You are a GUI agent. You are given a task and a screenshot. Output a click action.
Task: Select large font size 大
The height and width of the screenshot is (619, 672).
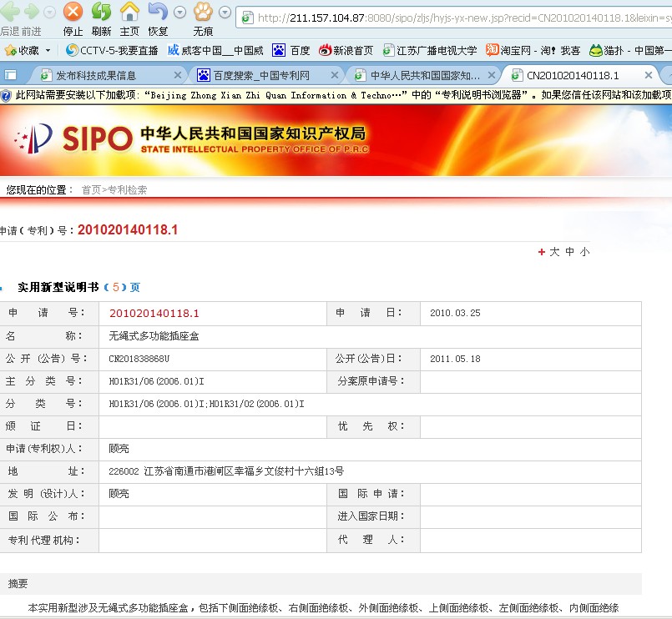[x=554, y=252]
